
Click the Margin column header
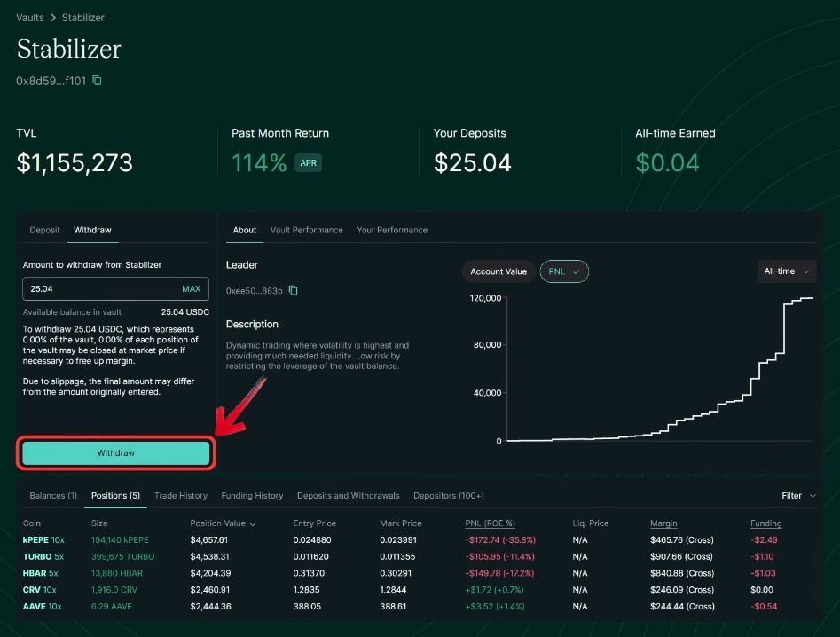[663, 523]
